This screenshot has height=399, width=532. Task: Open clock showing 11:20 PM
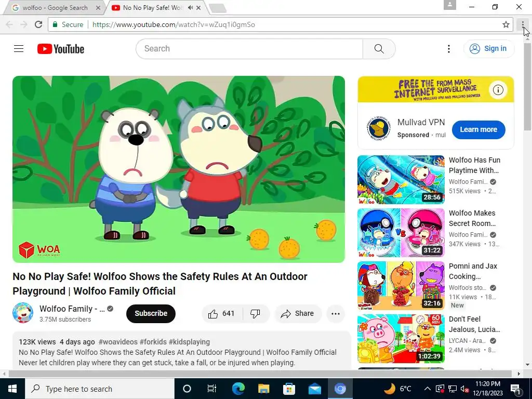488,389
